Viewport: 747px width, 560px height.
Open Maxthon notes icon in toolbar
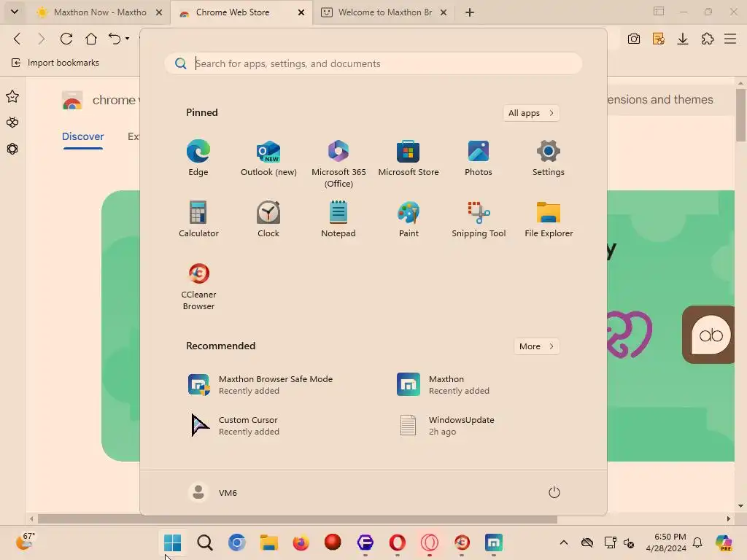(x=659, y=39)
